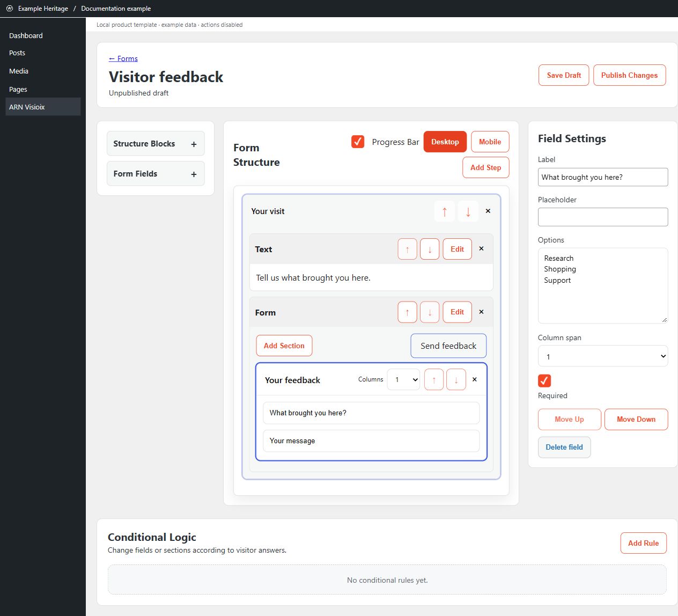Uncheck the Required checkbox
Image resolution: width=678 pixels, height=616 pixels.
tap(544, 380)
